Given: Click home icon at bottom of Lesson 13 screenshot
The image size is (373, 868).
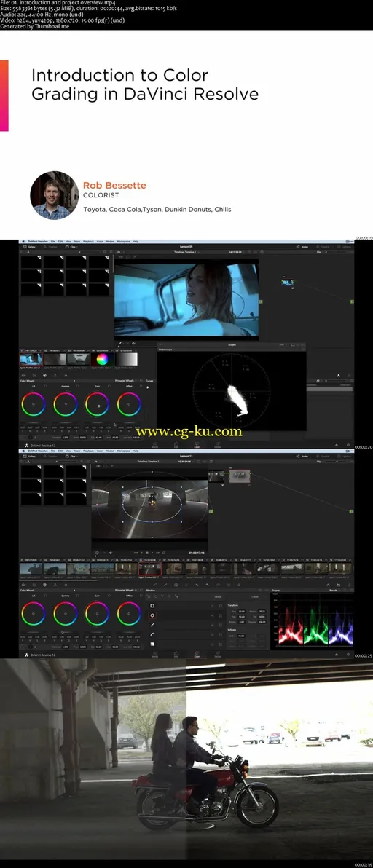Looking at the screenshot, I should tap(337, 654).
